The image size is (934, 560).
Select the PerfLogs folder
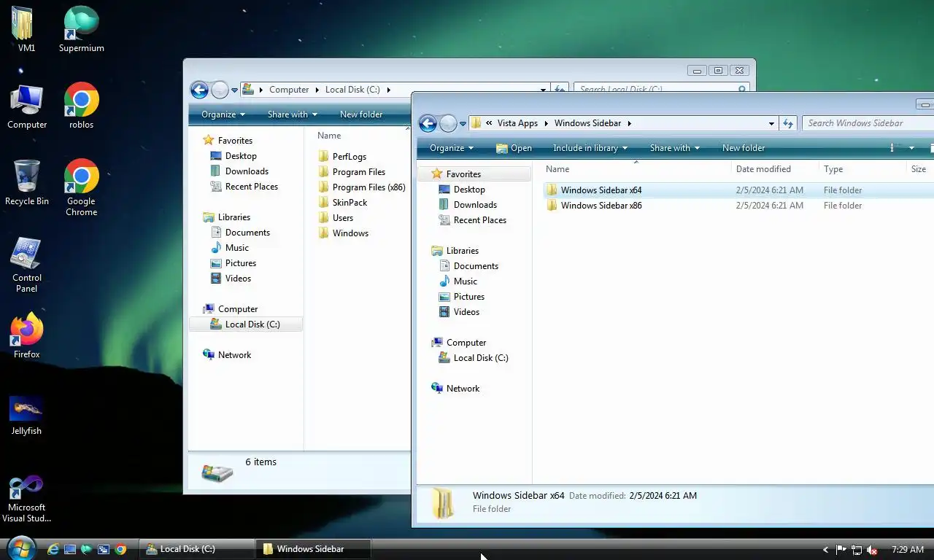(x=342, y=157)
